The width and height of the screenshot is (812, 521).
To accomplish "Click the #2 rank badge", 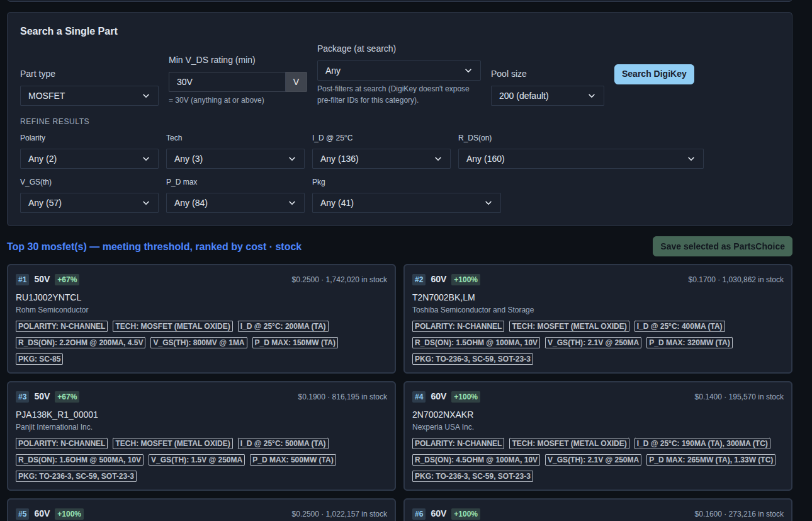I will [419, 280].
